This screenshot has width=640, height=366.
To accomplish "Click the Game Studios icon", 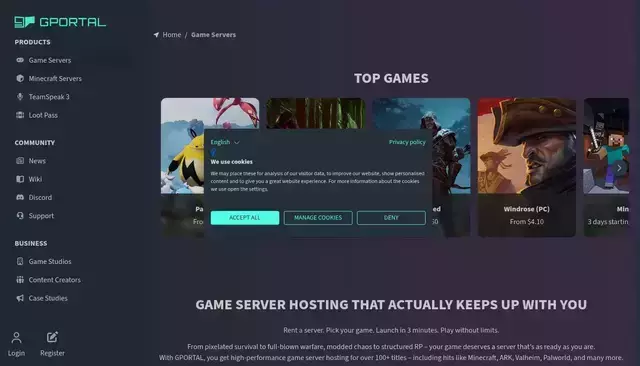I will tap(20, 262).
